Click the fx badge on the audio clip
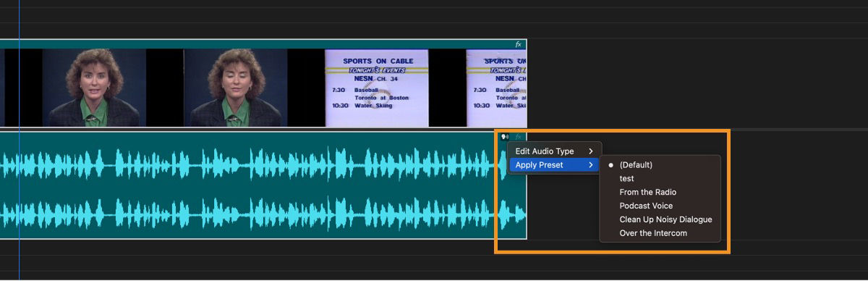 coord(518,137)
